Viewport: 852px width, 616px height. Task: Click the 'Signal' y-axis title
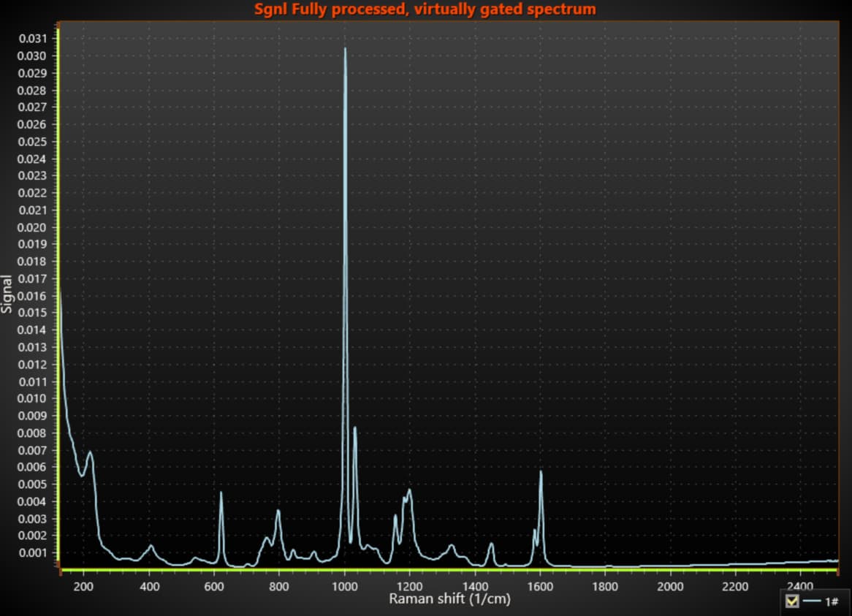[7, 294]
